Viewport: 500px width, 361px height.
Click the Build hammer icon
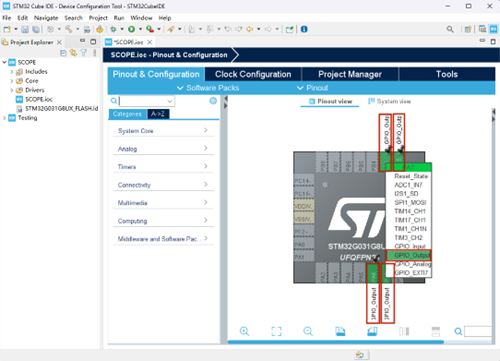(69, 29)
